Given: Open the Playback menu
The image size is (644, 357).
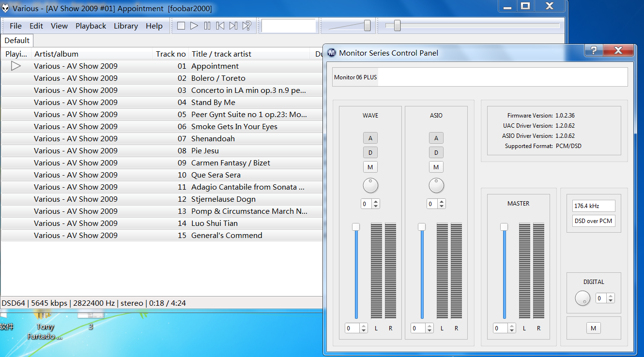Looking at the screenshot, I should pyautogui.click(x=91, y=26).
